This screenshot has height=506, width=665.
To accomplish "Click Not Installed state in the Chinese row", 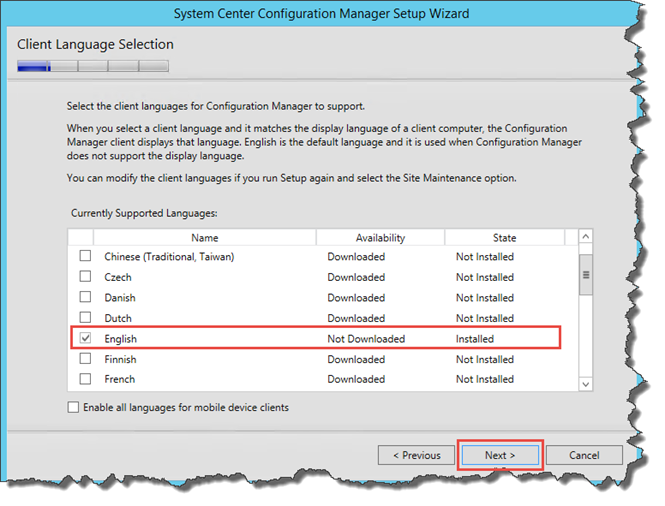I will [485, 257].
